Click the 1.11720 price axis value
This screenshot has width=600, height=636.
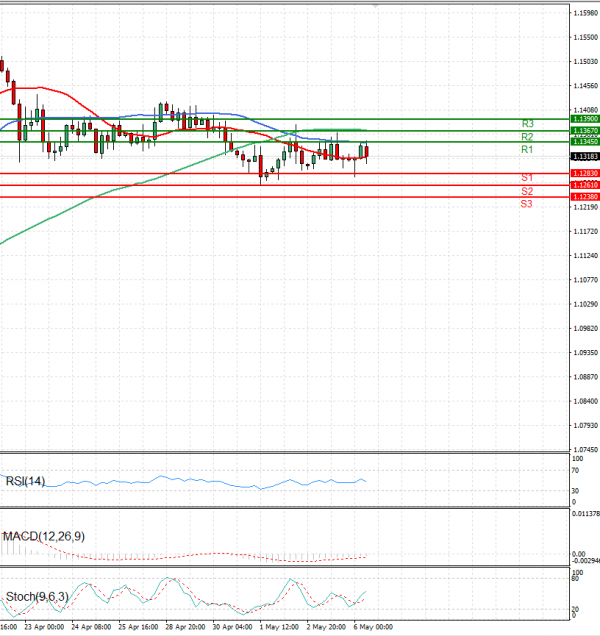tap(586, 232)
